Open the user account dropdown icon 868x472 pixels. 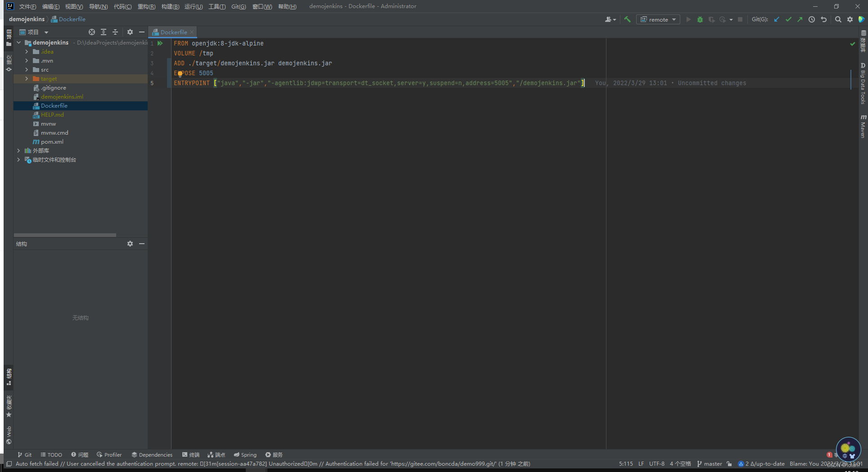tap(610, 19)
